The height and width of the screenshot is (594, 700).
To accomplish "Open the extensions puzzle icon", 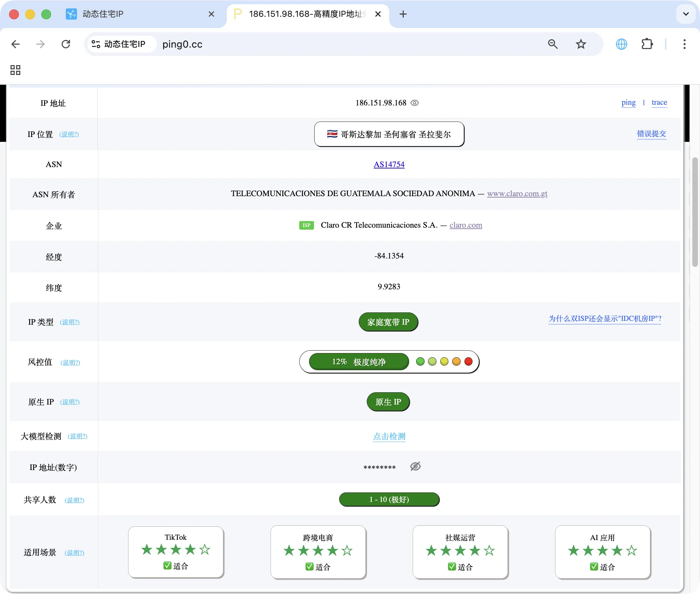I will coord(647,44).
